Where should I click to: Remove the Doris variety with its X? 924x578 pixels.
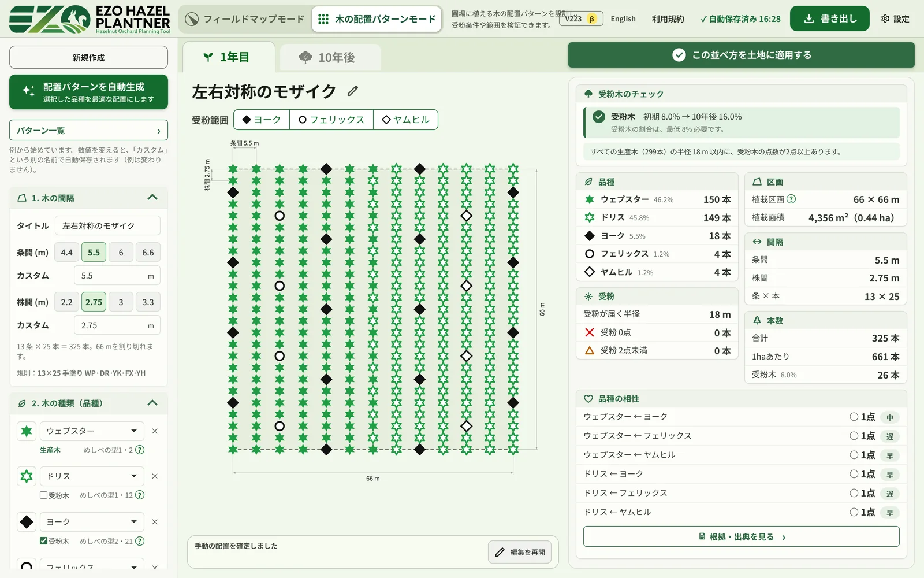tap(155, 476)
